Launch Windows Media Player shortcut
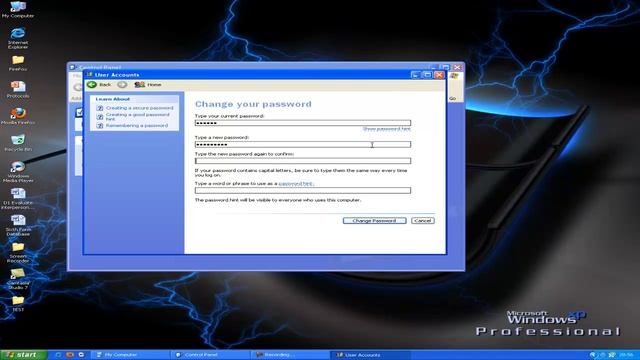640x360 pixels. (x=18, y=171)
